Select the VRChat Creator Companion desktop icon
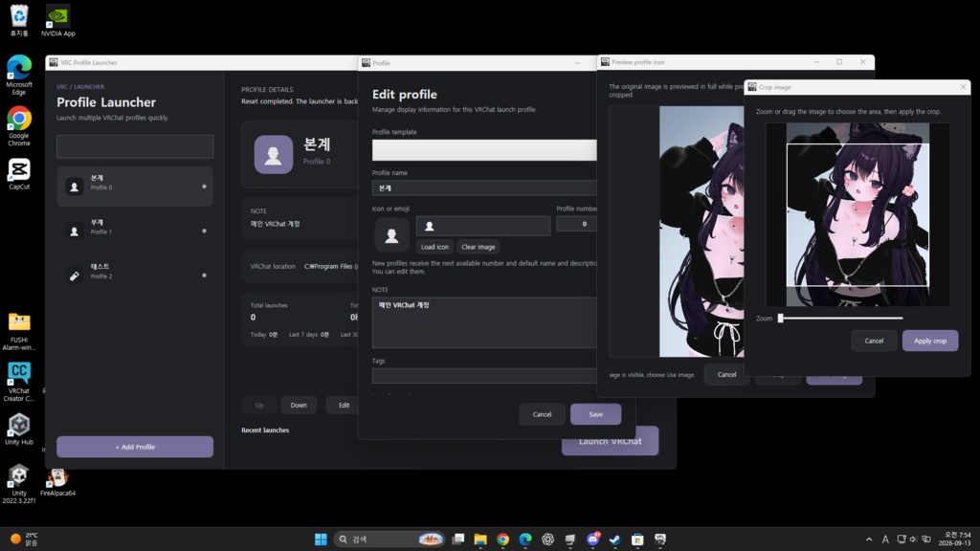This screenshot has width=980, height=551. tap(19, 382)
